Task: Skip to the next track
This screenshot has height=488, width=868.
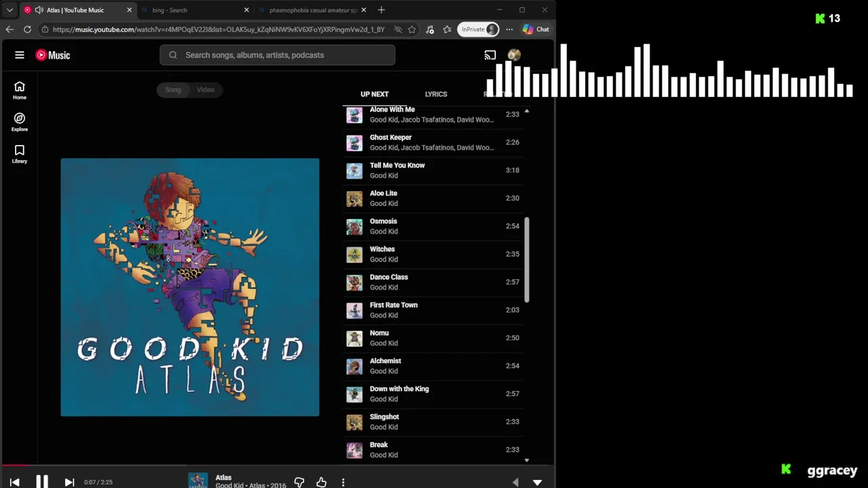Action: pos(69,482)
